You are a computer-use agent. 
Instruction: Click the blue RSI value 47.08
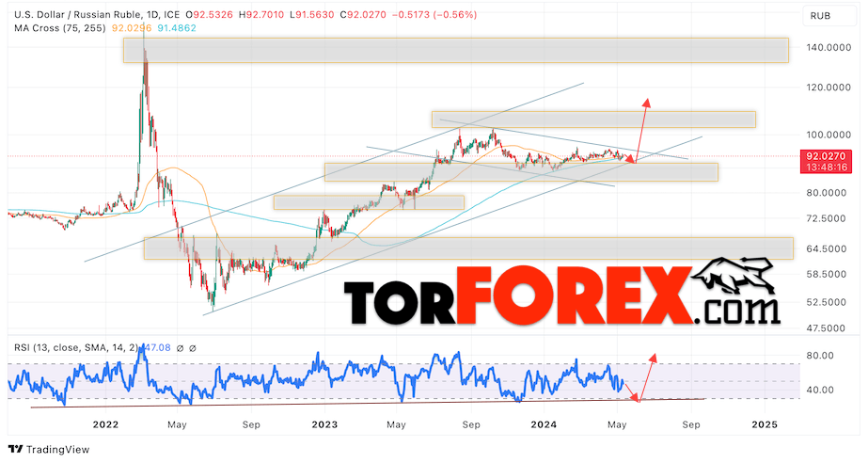tap(157, 348)
